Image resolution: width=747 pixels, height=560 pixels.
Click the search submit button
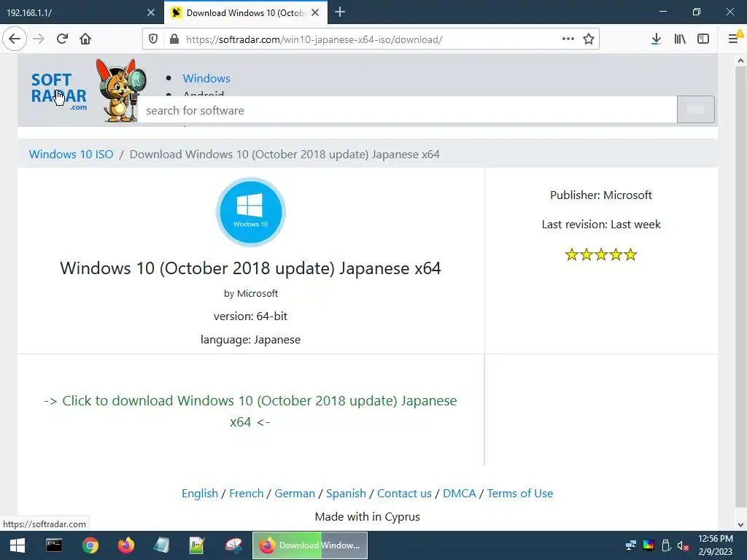(695, 109)
